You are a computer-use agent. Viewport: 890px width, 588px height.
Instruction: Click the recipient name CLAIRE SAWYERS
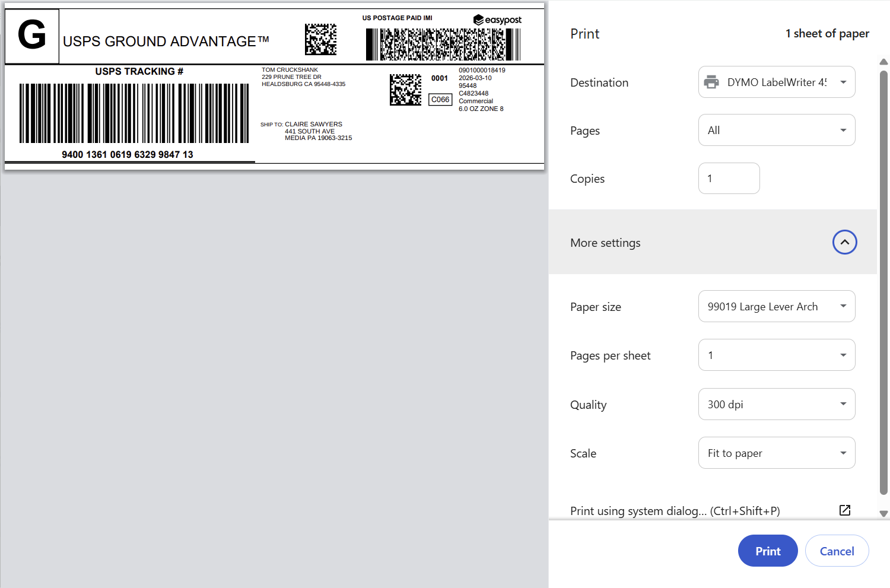(313, 124)
